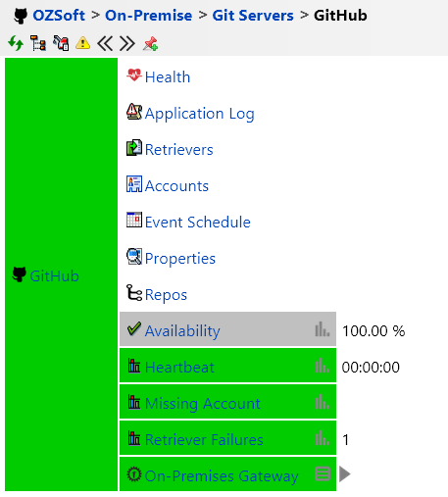This screenshot has width=448, height=497.
Task: Open Application Log
Action: [199, 114]
